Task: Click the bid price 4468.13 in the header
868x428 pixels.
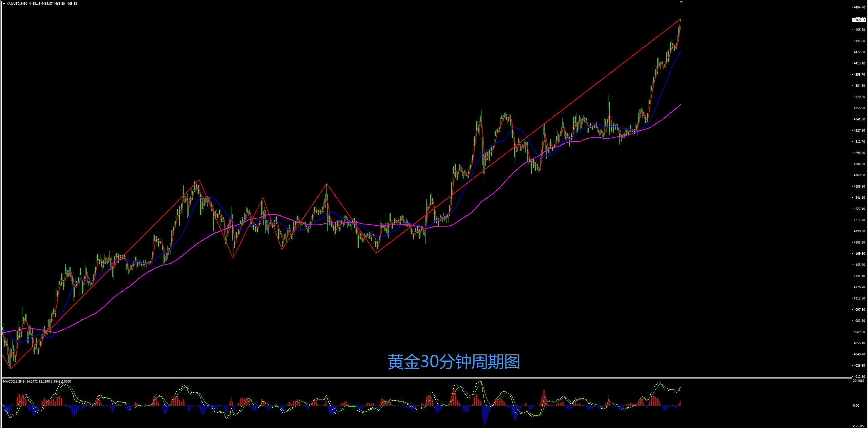Action: [x=35, y=3]
